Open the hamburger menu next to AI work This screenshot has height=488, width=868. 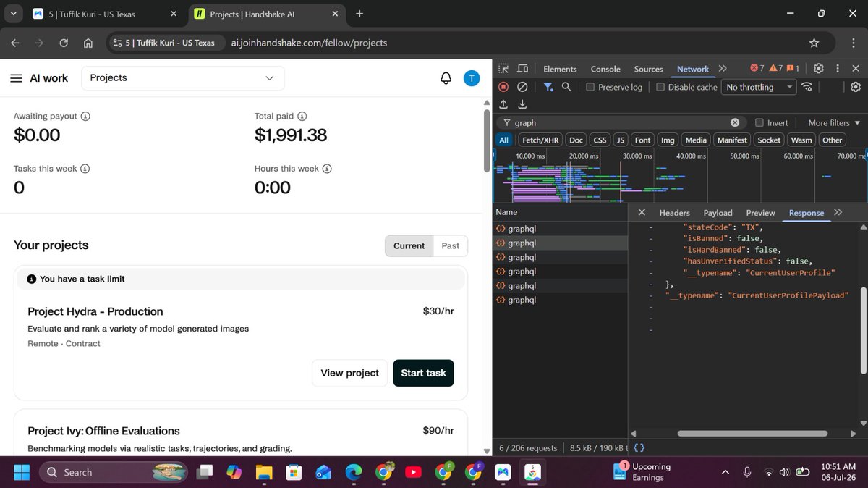tap(16, 78)
